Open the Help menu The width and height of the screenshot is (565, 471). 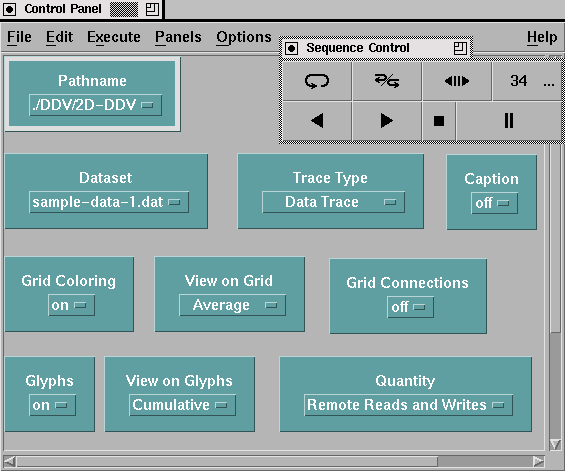542,37
